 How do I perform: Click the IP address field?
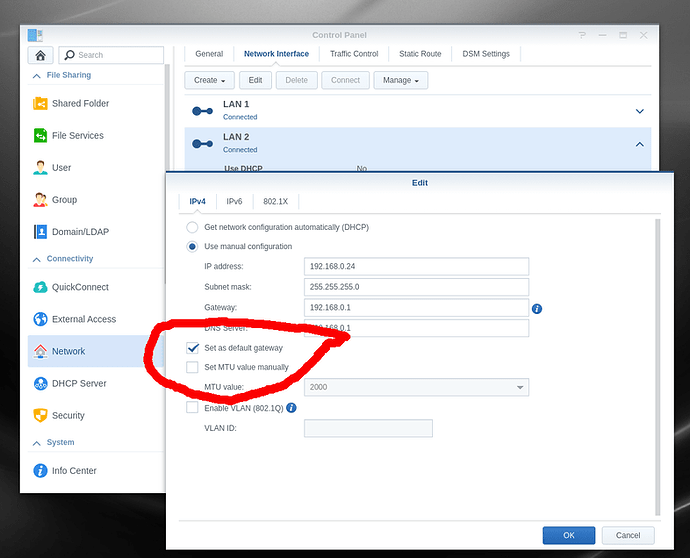point(416,266)
